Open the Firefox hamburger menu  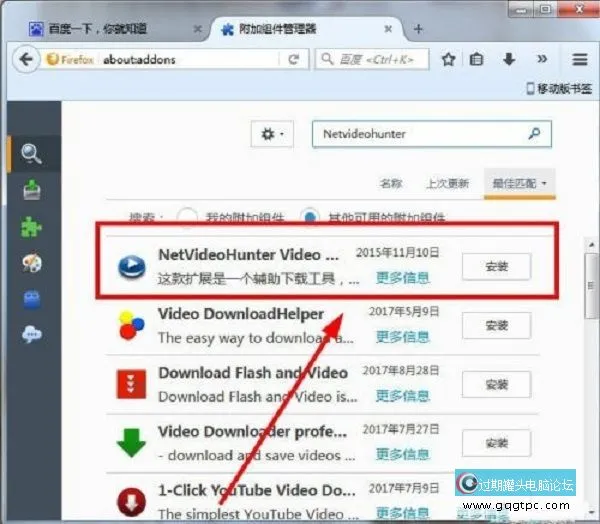point(580,59)
